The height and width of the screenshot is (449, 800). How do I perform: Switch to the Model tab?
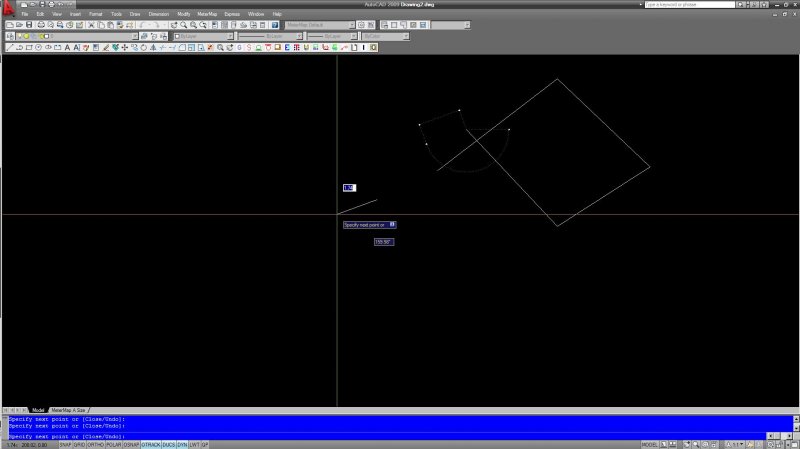[38, 410]
